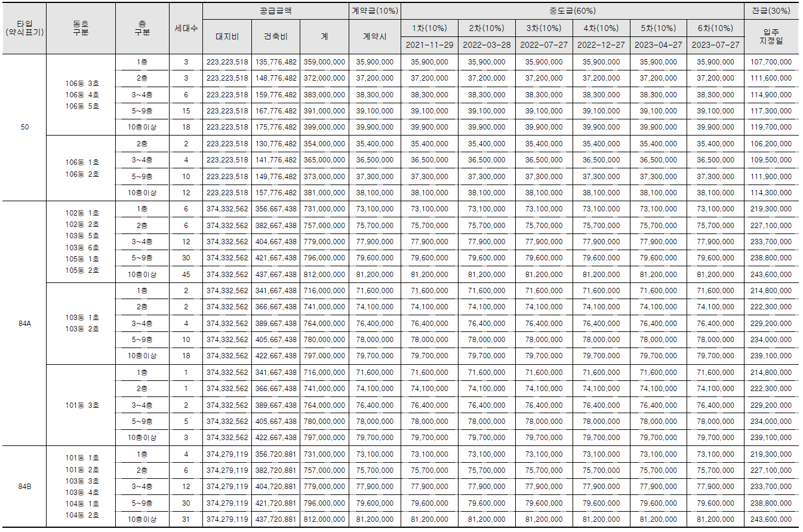The image size is (803, 532).
Task: Click the 건축비 value 175,776,482
Action: (276, 127)
